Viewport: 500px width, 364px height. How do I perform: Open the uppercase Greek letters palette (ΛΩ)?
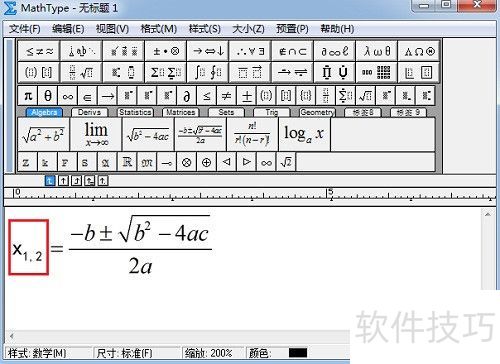419,51
